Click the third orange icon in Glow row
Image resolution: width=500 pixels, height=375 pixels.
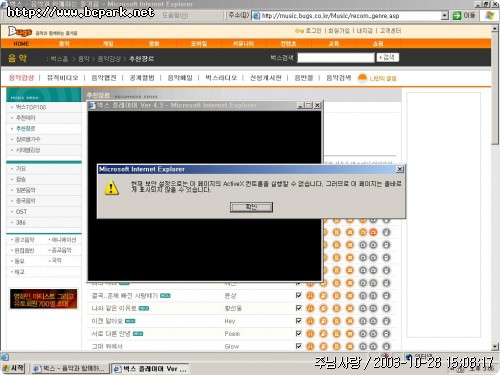[x=337, y=346]
